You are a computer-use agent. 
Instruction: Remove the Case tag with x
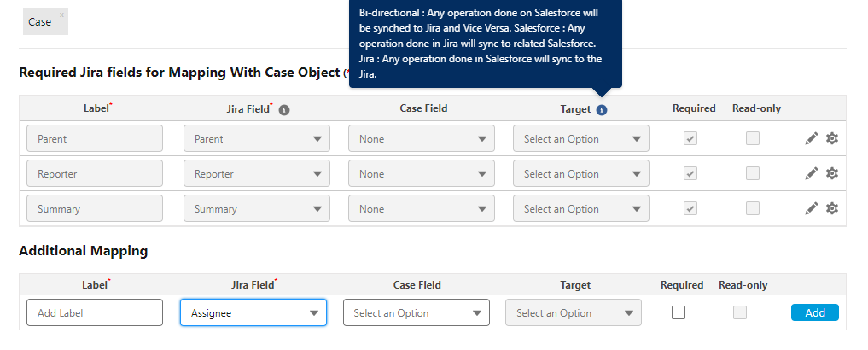point(61,15)
